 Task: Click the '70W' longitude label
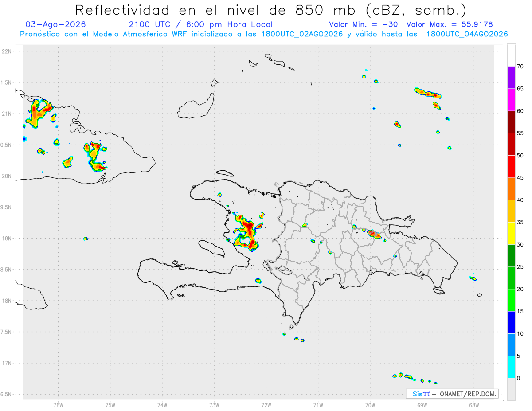(370, 405)
